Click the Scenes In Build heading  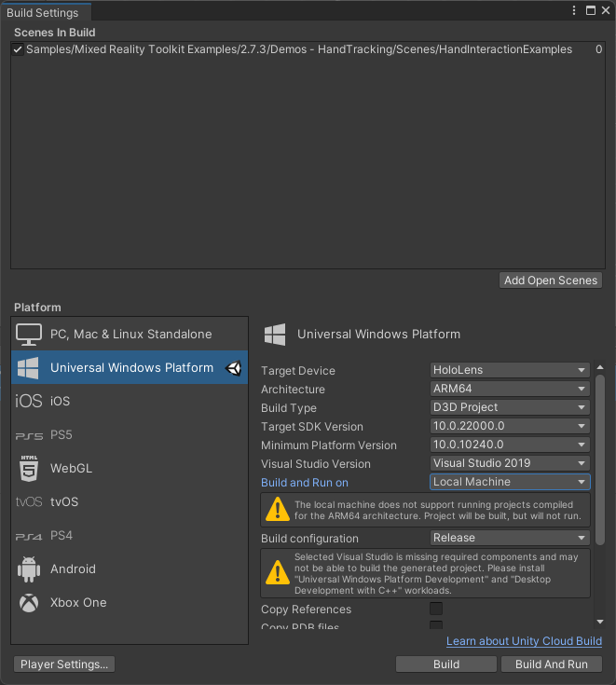55,33
